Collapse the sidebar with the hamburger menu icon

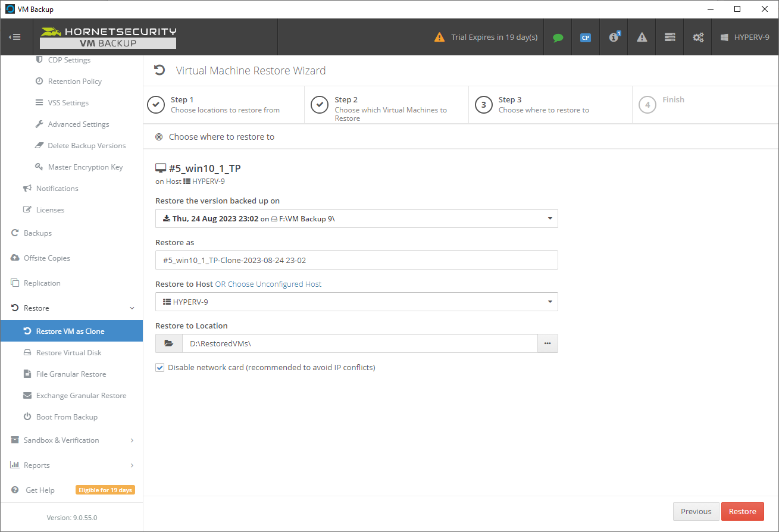(15, 37)
